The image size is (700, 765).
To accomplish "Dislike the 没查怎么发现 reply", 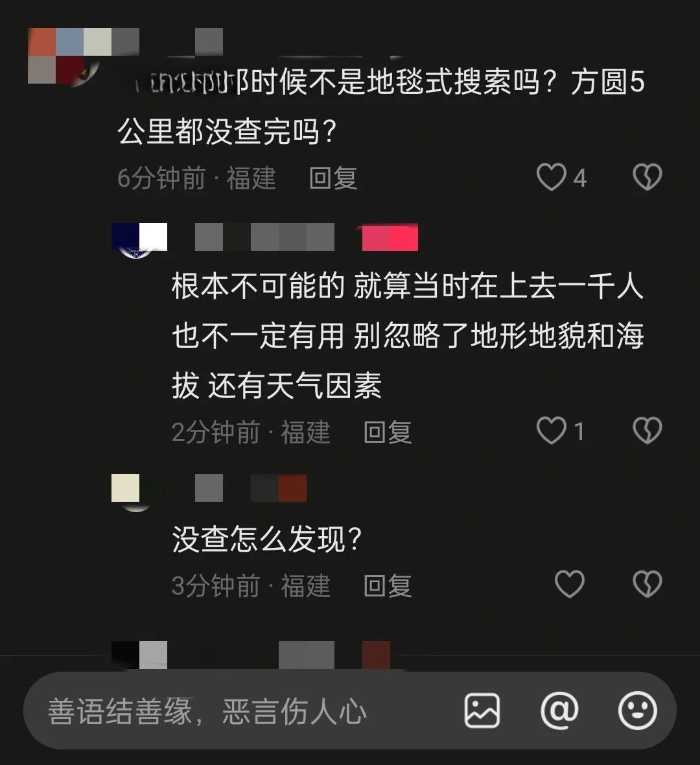I will (x=647, y=584).
